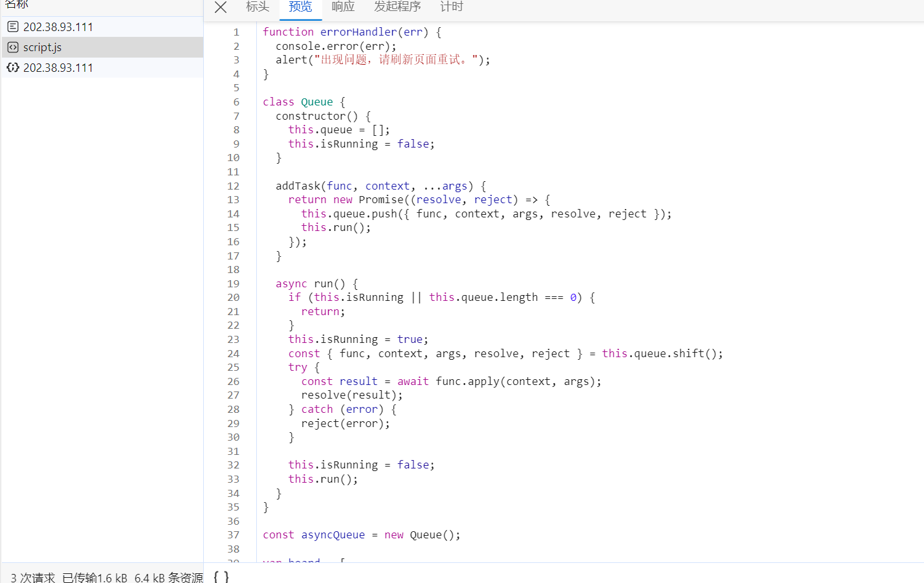This screenshot has height=583, width=924.
Task: Switch to the 计时 tab
Action: tap(452, 6)
